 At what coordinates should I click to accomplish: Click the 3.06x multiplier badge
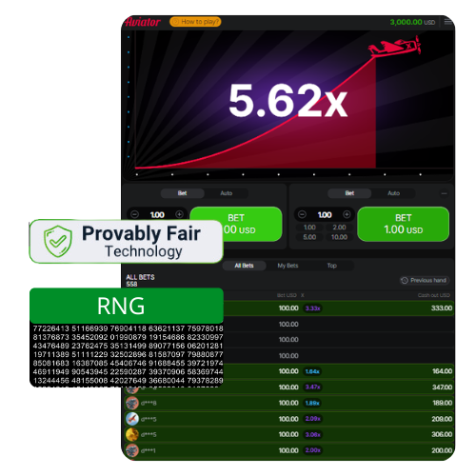(x=313, y=434)
